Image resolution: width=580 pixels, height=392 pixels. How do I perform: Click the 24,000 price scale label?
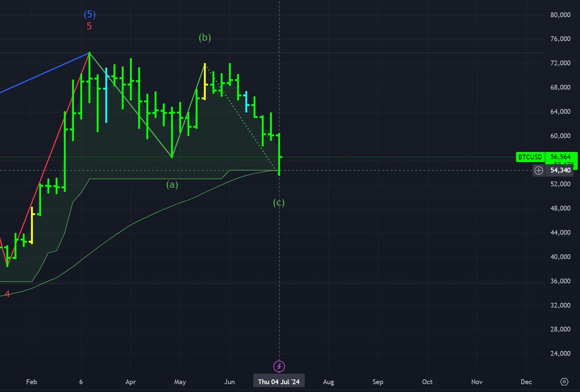[x=561, y=354]
